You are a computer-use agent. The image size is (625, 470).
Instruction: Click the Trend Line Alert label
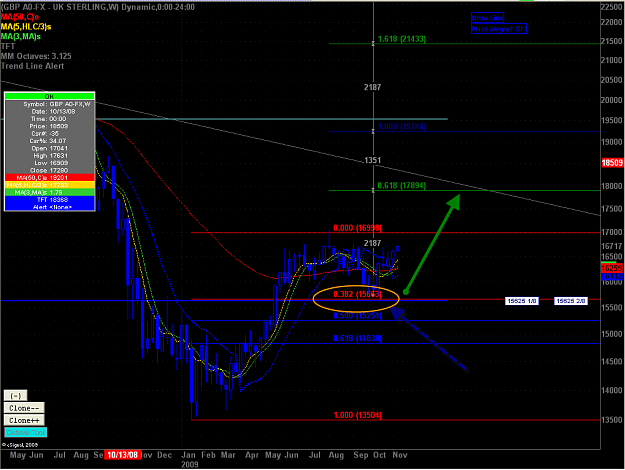tap(32, 66)
